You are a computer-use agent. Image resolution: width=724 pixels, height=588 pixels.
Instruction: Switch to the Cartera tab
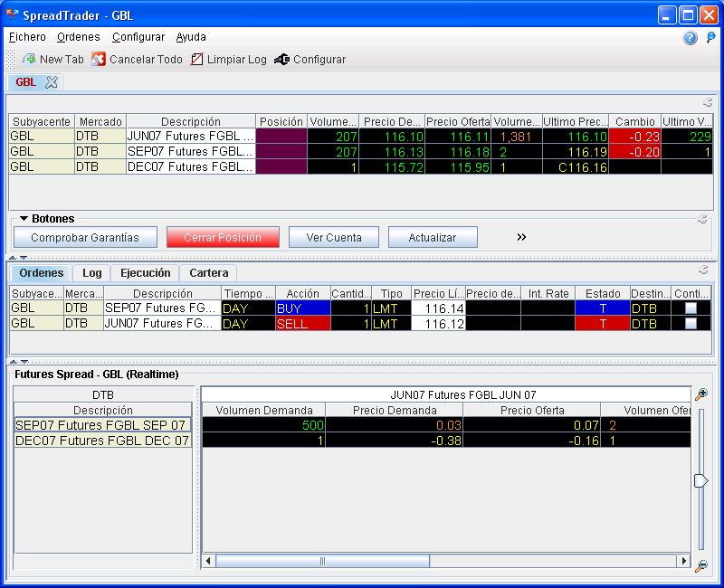click(208, 272)
